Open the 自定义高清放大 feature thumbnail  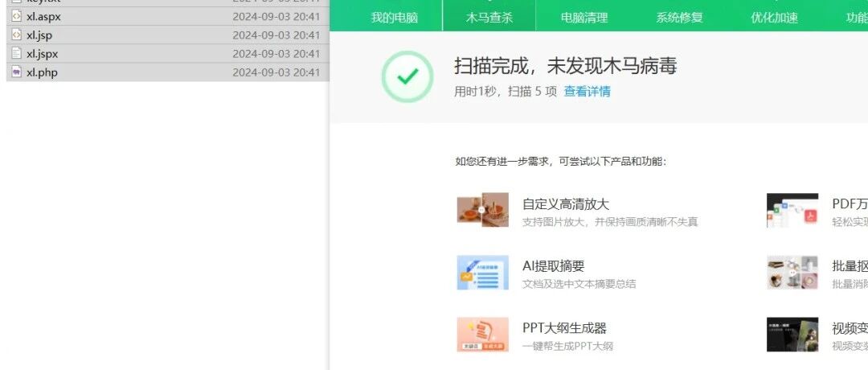pyautogui.click(x=483, y=210)
